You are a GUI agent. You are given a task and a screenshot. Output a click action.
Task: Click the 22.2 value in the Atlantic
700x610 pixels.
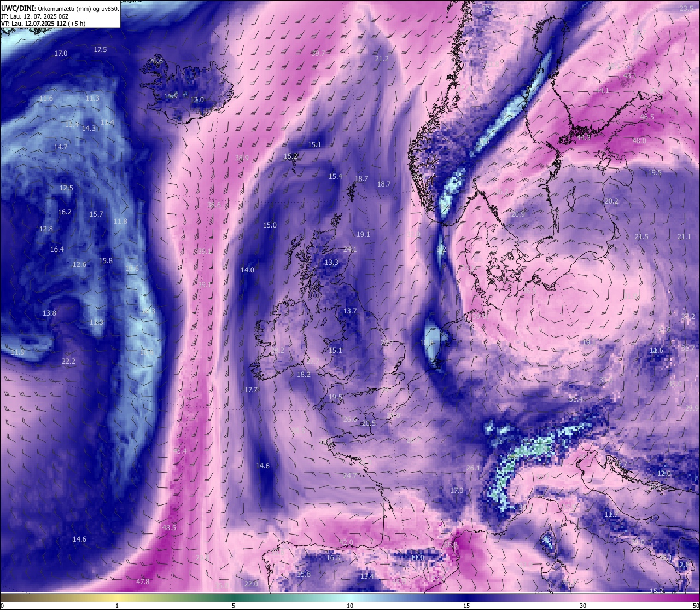68,362
